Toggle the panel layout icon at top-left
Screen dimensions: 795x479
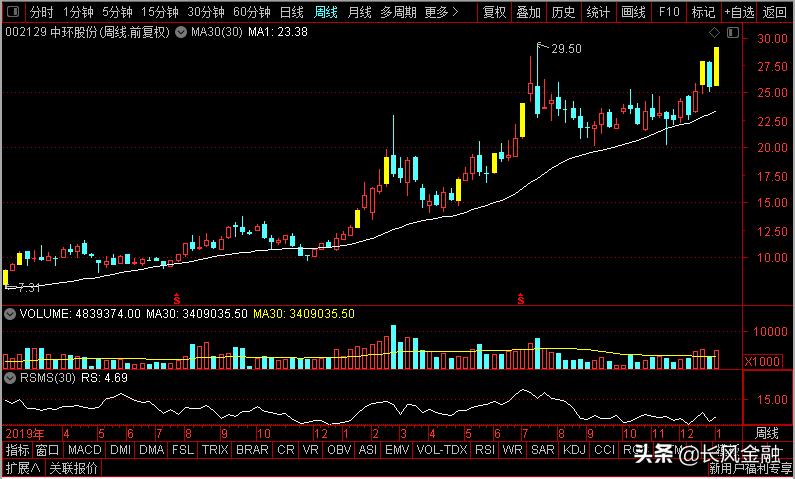coord(13,12)
